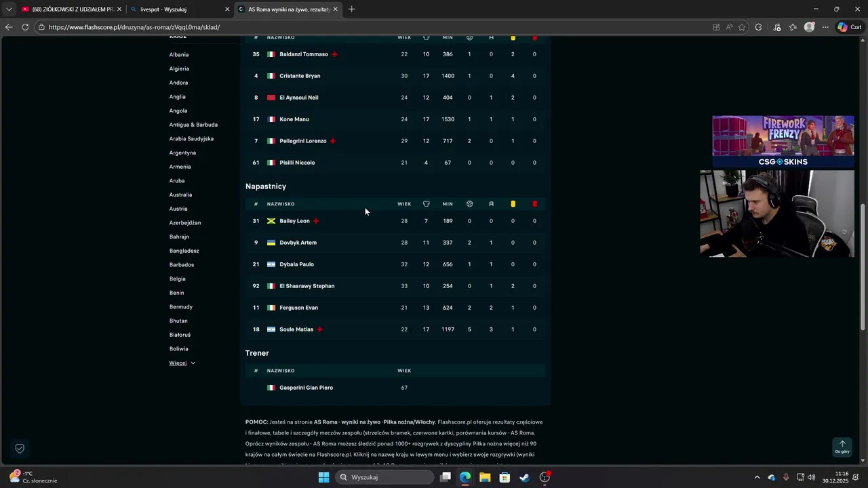Image resolution: width=868 pixels, height=488 pixels.
Task: Open Steam from the taskbar
Action: tap(524, 477)
